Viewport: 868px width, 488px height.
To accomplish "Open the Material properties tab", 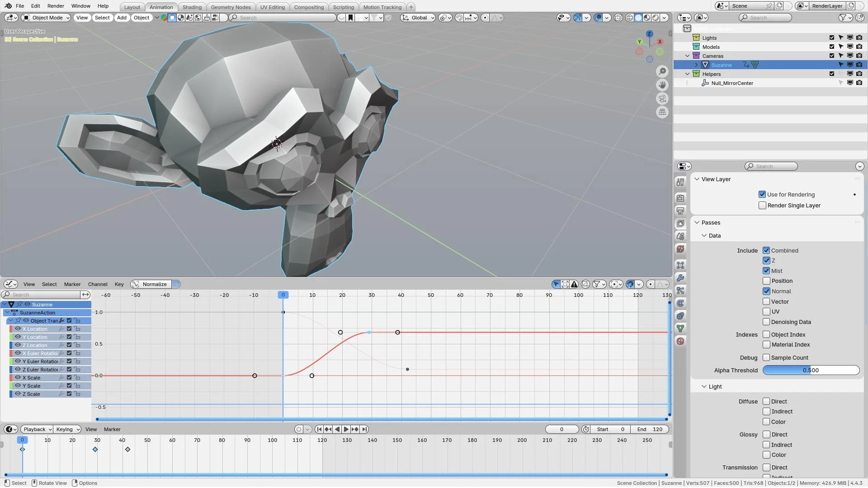I will [680, 341].
